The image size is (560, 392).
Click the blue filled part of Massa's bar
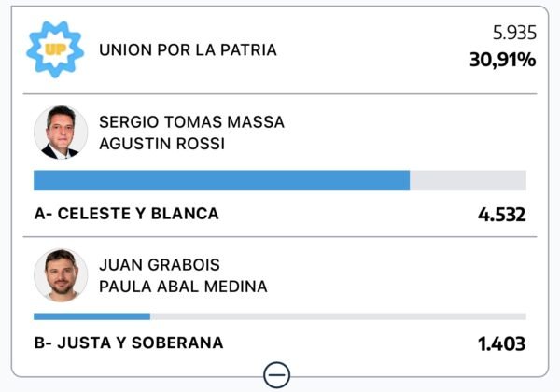point(221,180)
